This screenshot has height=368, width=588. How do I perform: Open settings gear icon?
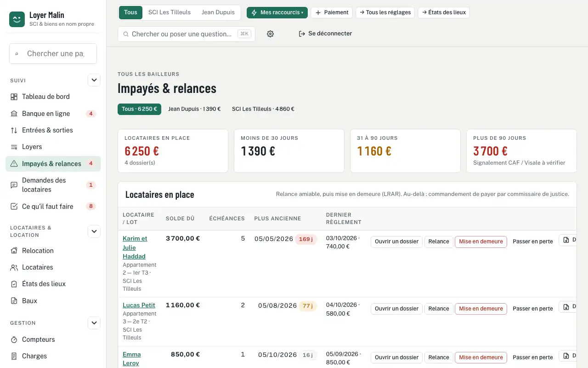[x=270, y=34]
